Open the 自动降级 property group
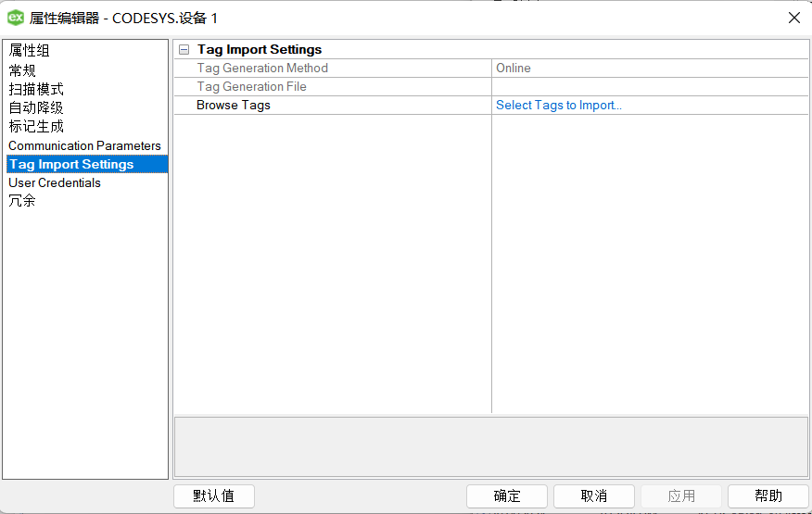The width and height of the screenshot is (812, 514). (x=36, y=107)
